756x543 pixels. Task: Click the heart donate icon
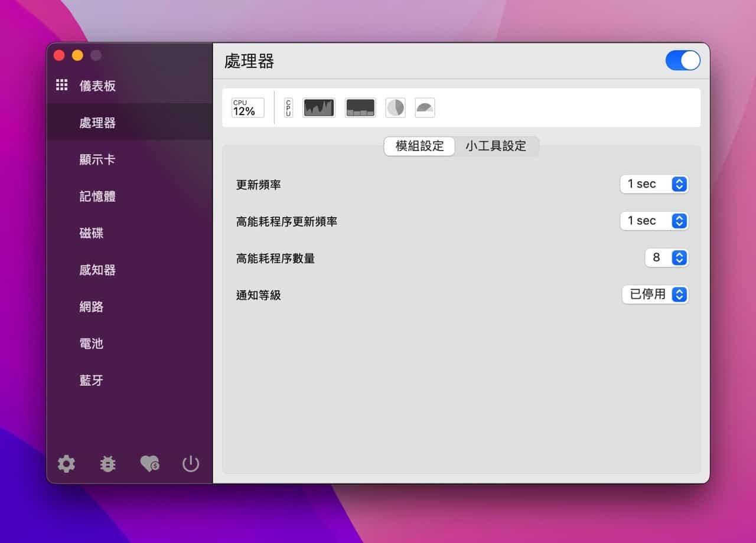click(x=149, y=464)
